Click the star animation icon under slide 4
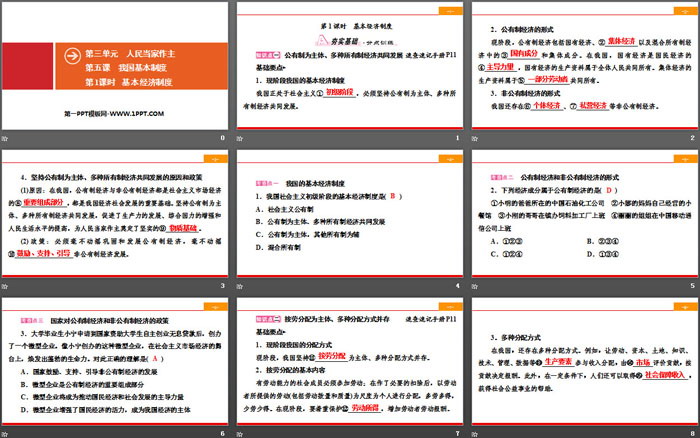Viewport: 700px width, 438px height. pos(240,286)
